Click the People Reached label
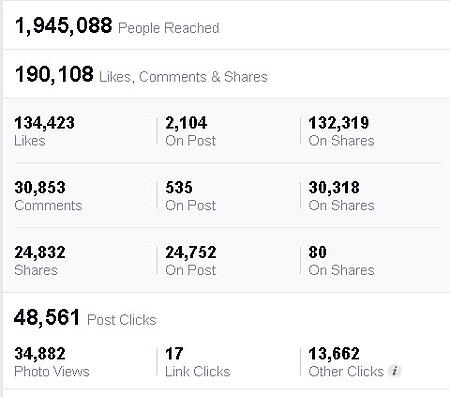 (169, 28)
